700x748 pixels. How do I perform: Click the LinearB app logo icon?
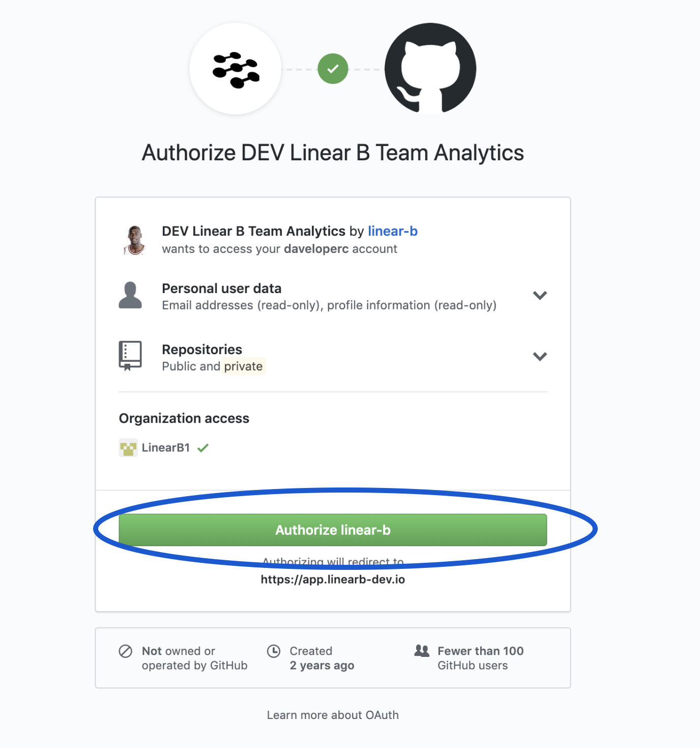236,69
